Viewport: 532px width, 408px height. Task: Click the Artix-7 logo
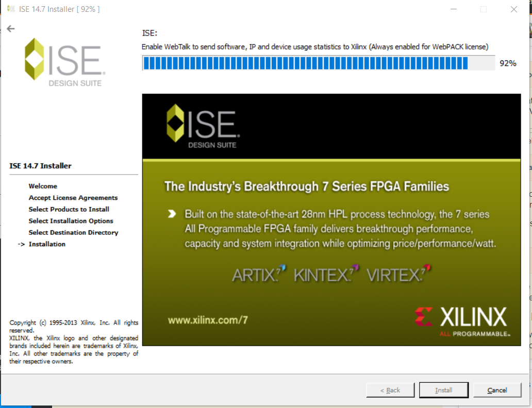pos(259,274)
